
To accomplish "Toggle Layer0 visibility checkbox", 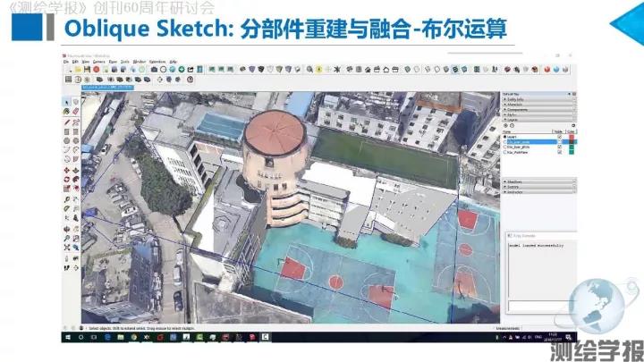I will click(x=559, y=137).
